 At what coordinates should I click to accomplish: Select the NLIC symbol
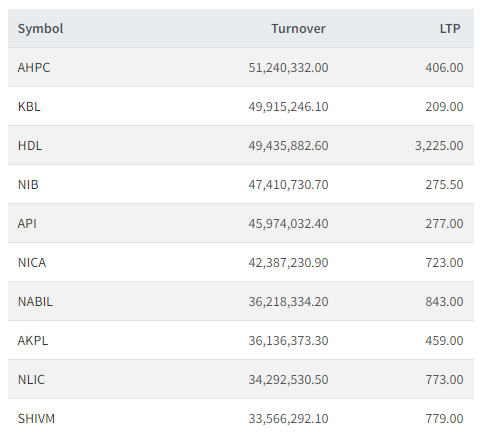[31, 380]
